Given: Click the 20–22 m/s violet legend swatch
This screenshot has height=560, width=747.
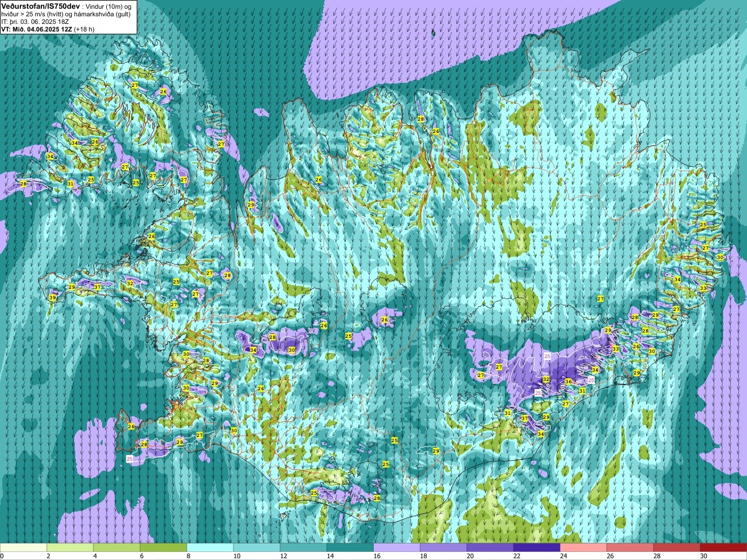Looking at the screenshot, I should (490, 548).
